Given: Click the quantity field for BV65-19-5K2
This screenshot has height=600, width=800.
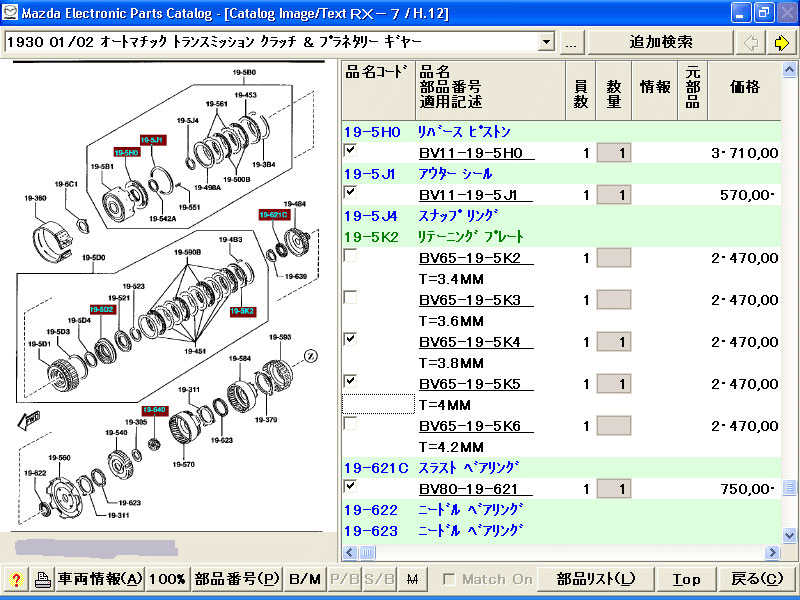Looking at the screenshot, I should 614,258.
